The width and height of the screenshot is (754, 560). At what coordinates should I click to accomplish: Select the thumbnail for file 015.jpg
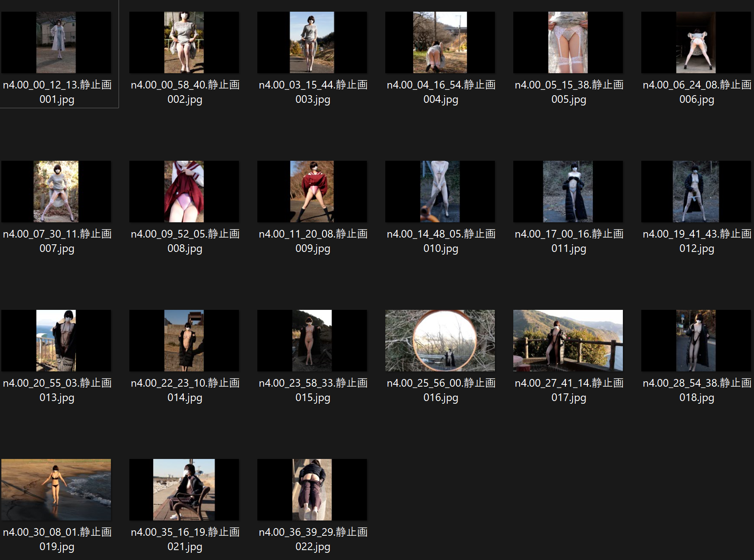pyautogui.click(x=312, y=341)
